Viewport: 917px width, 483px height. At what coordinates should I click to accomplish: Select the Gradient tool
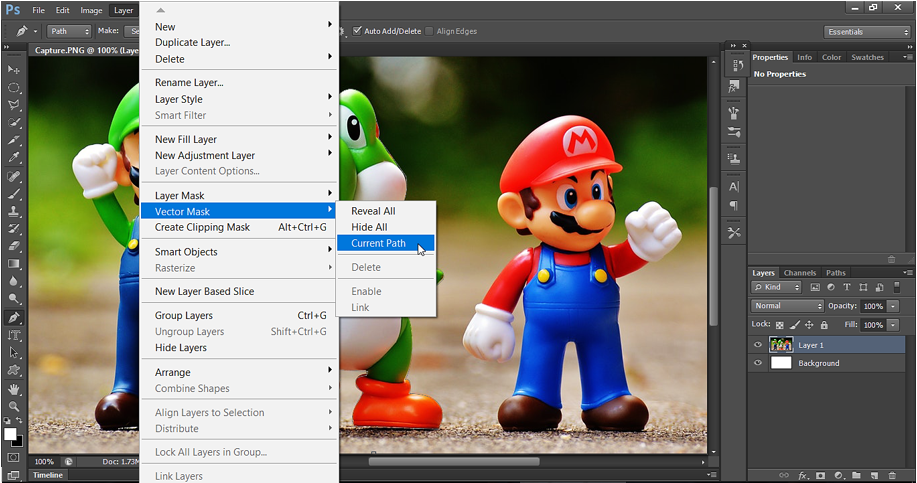pyautogui.click(x=13, y=264)
